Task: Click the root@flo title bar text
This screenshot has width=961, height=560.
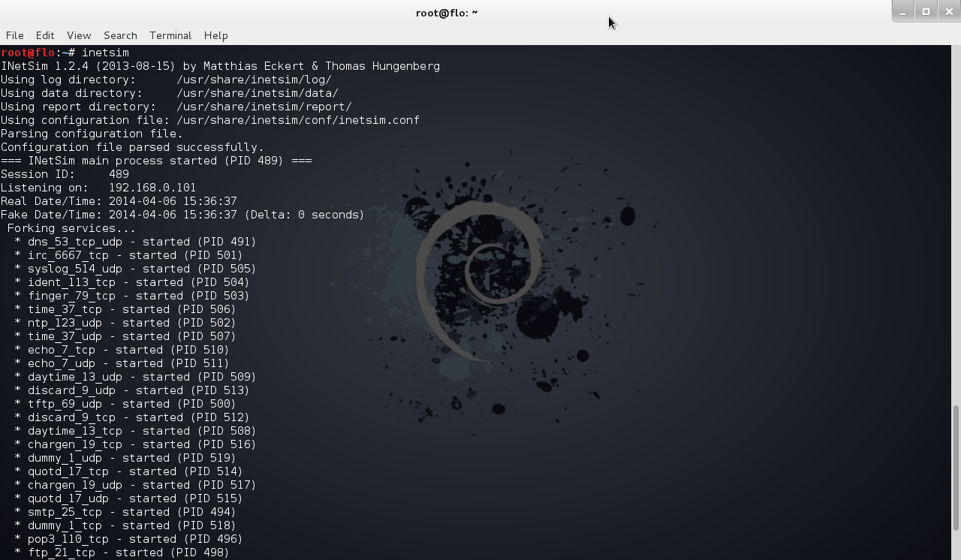Action: (x=447, y=12)
